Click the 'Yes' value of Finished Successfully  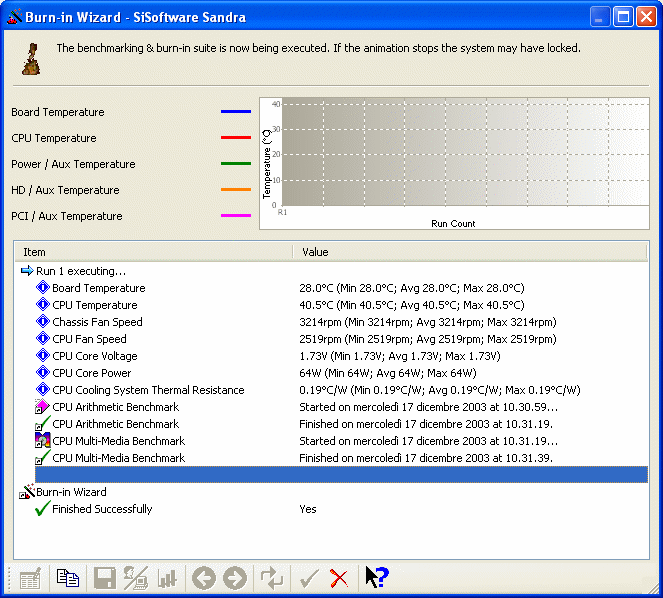coord(307,509)
